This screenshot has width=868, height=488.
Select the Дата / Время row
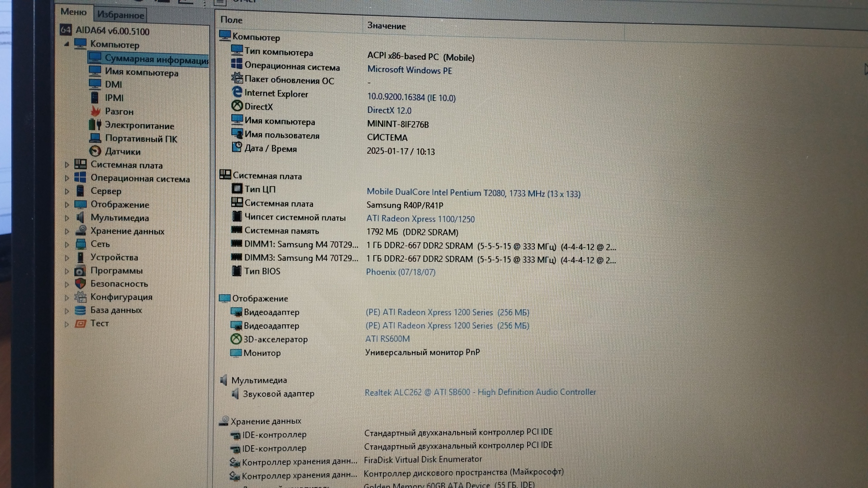tap(333, 150)
